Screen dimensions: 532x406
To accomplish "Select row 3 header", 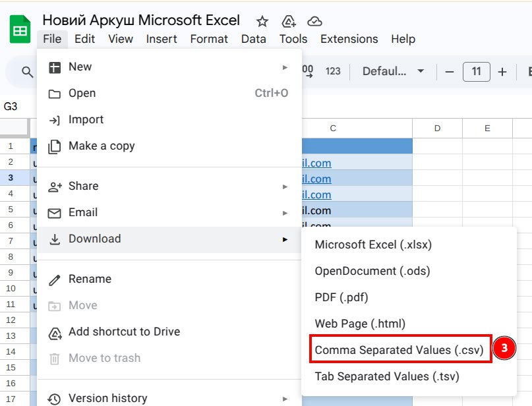I will (x=15, y=178).
